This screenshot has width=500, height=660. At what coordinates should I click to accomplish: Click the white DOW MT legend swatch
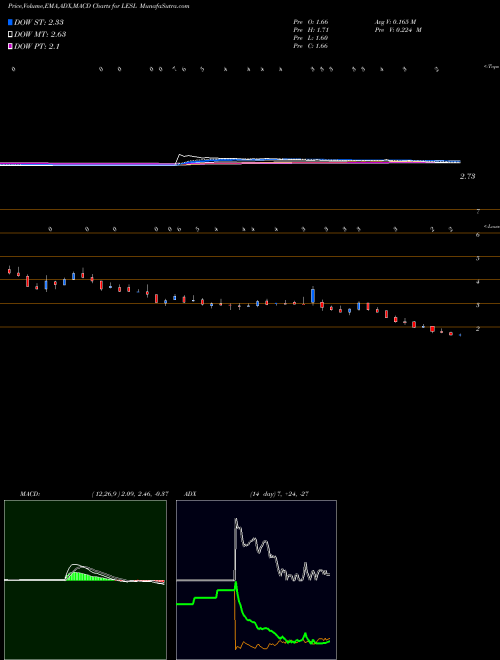tap(11, 34)
